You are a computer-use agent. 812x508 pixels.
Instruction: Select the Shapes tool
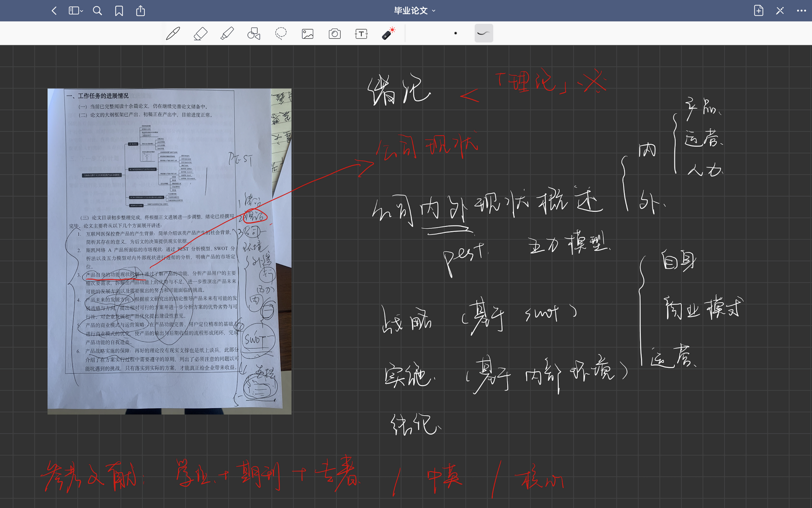pos(254,33)
